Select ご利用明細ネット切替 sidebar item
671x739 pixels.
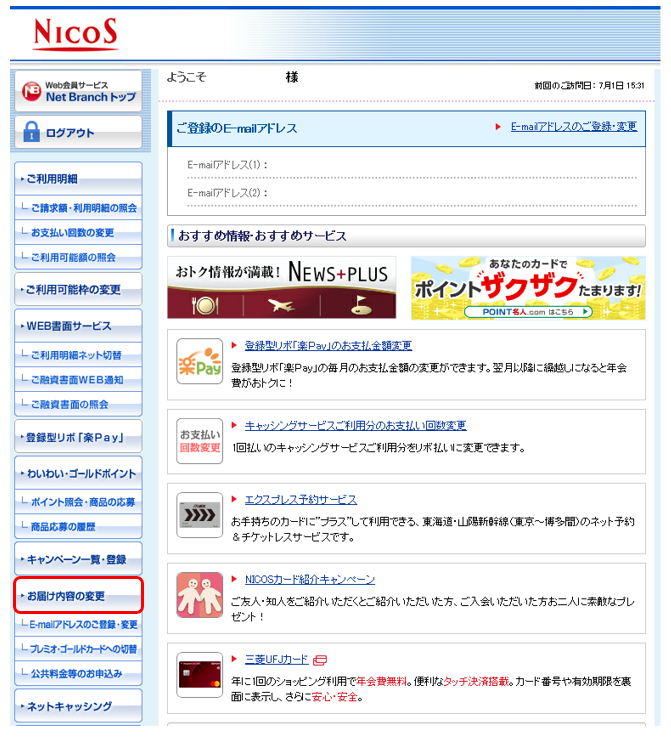78,355
